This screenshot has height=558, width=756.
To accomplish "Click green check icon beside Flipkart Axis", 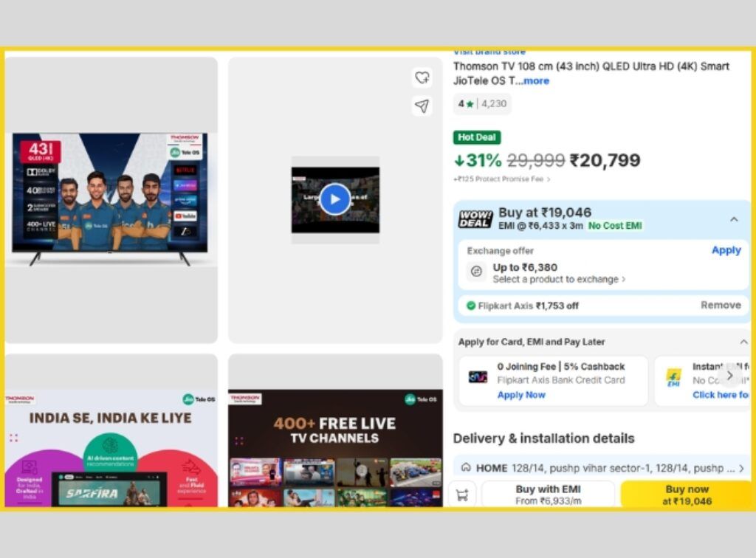I will click(471, 306).
